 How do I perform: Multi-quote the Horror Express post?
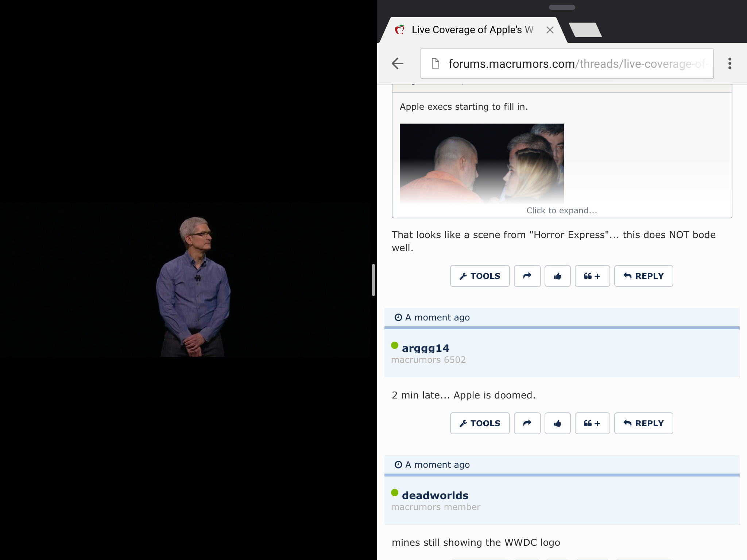592,276
